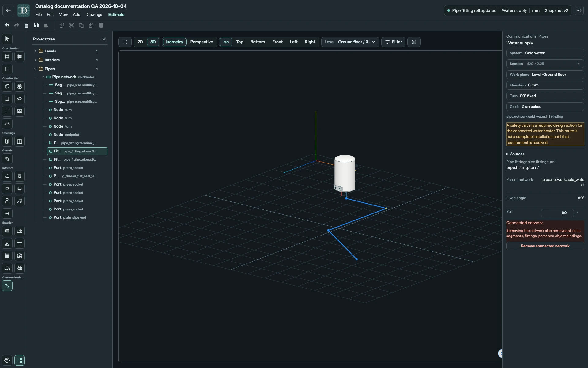Expand the Sources disclosure

pos(515,154)
